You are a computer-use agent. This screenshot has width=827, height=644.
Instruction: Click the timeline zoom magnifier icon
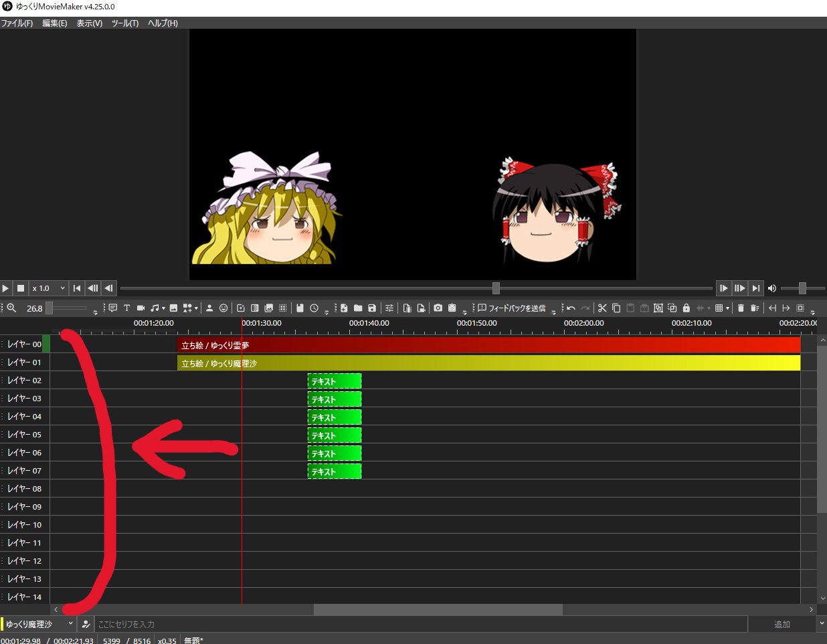pyautogui.click(x=11, y=308)
